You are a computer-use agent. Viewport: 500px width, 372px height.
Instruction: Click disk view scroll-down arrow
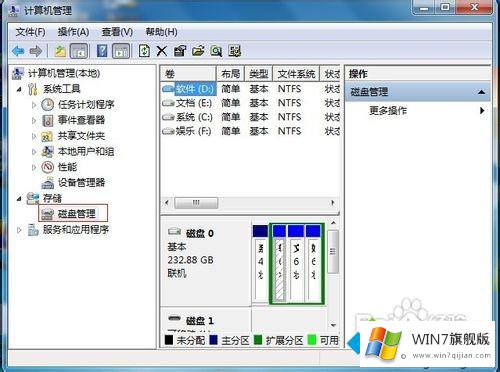(333, 325)
